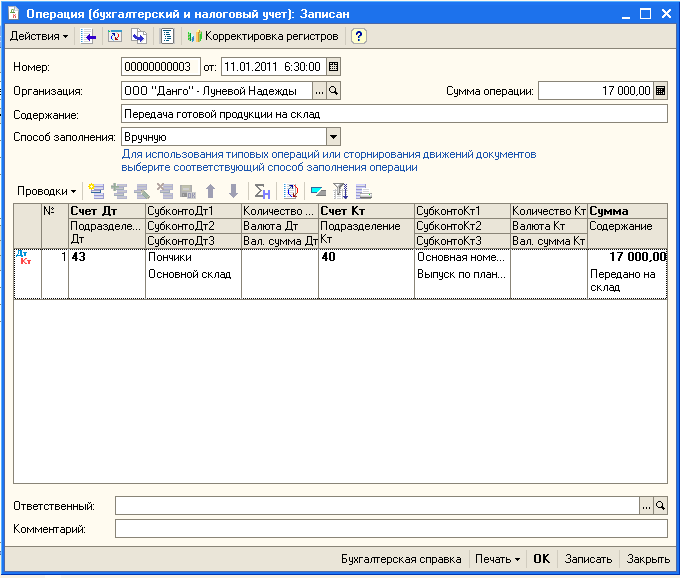Click the Записать button
The width and height of the screenshot is (680, 578).
(588, 559)
